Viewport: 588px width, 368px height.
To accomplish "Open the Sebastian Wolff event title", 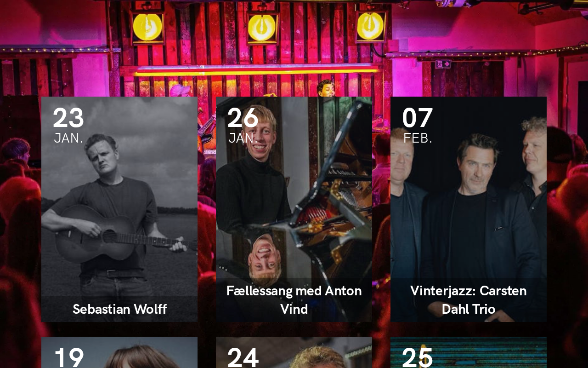I will click(x=119, y=309).
